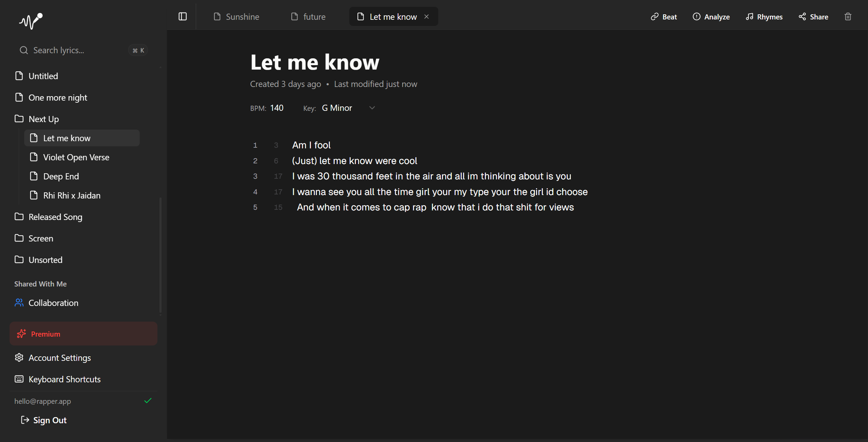Share the song Let me know
868x442 pixels.
coord(813,16)
